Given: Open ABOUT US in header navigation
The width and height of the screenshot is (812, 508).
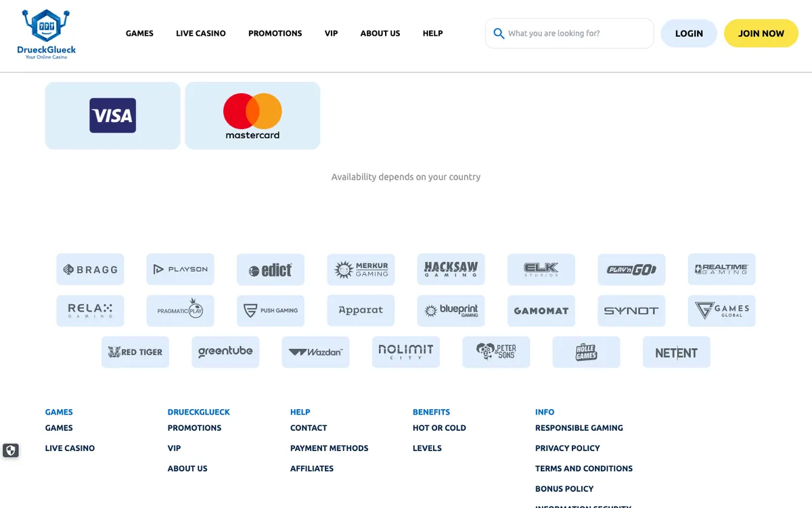Looking at the screenshot, I should [380, 33].
